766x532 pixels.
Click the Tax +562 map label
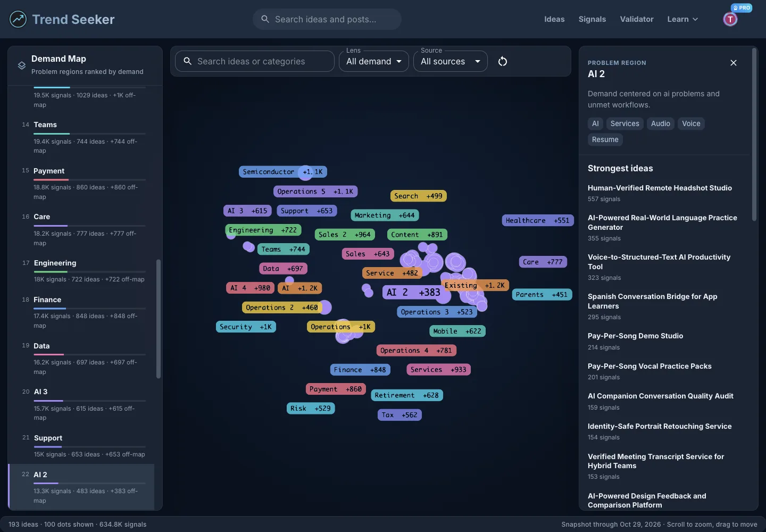pos(399,415)
